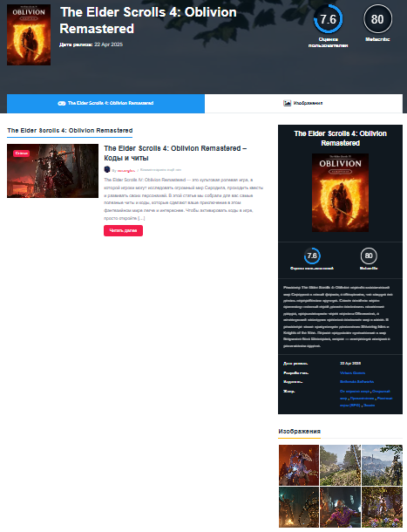
Task: Click the 80 Metacritic badge in sidebar card
Action: click(x=369, y=256)
